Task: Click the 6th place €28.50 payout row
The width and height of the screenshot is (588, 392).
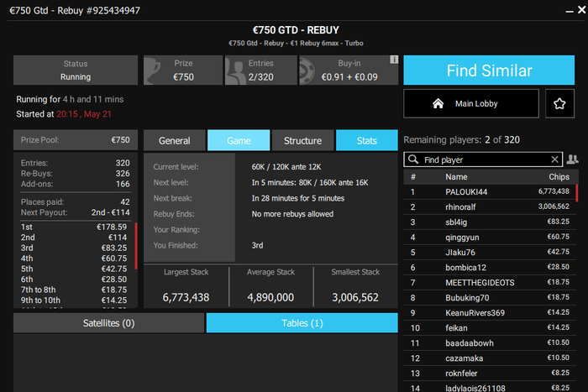Action: pos(74,280)
